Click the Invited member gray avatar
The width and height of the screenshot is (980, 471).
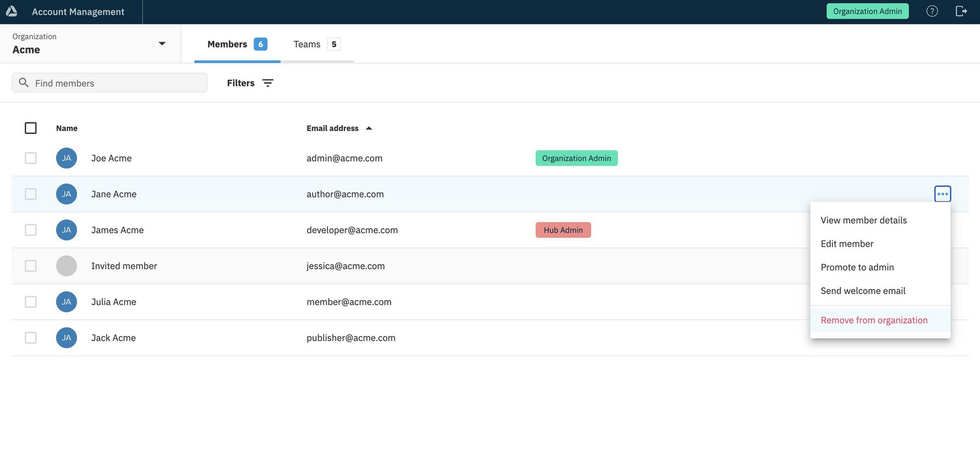tap(66, 266)
